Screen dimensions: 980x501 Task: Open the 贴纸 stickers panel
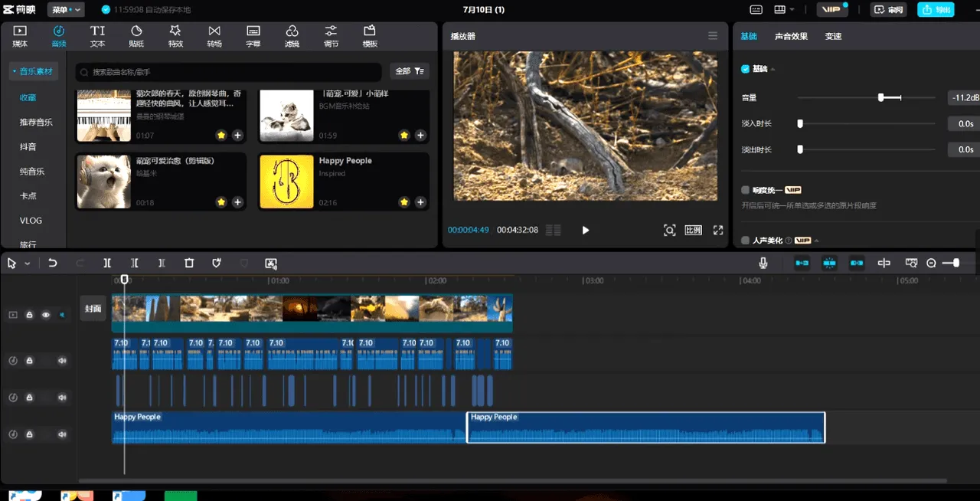[136, 36]
